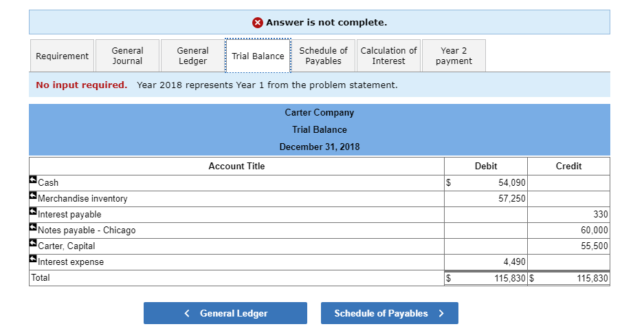
Task: Click the Account Title column header
Action: click(x=236, y=166)
